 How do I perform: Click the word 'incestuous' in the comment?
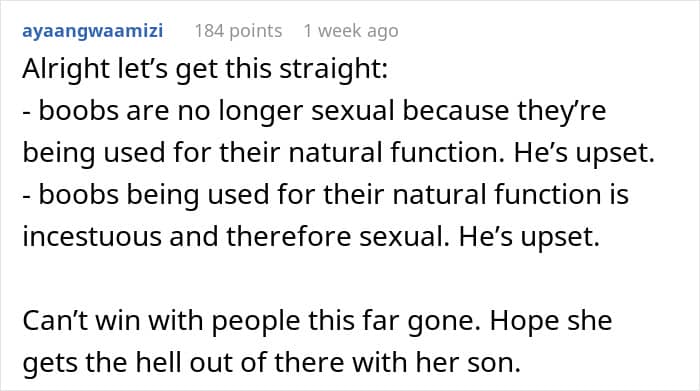coord(92,237)
